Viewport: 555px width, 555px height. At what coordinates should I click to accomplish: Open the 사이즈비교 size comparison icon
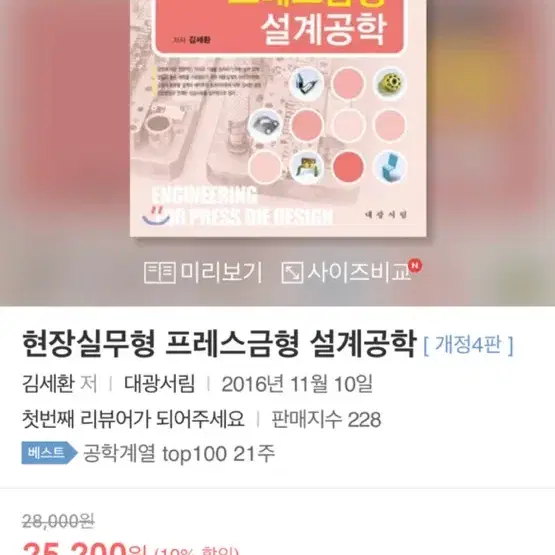click(292, 273)
